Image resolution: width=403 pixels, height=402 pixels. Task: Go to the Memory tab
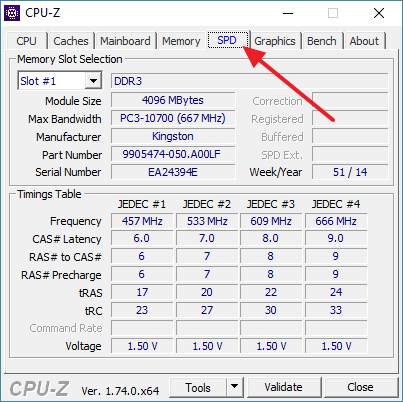click(181, 41)
